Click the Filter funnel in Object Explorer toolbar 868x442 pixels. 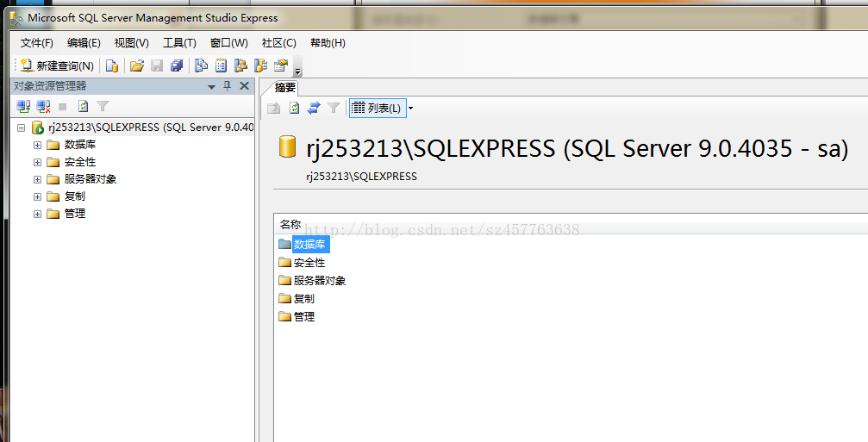pos(103,106)
